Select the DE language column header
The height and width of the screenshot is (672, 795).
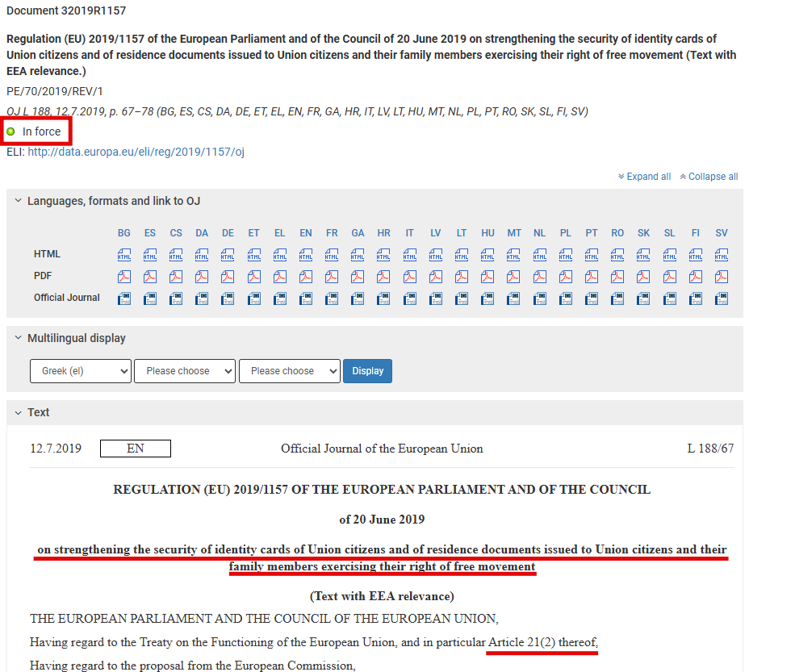pyautogui.click(x=228, y=233)
